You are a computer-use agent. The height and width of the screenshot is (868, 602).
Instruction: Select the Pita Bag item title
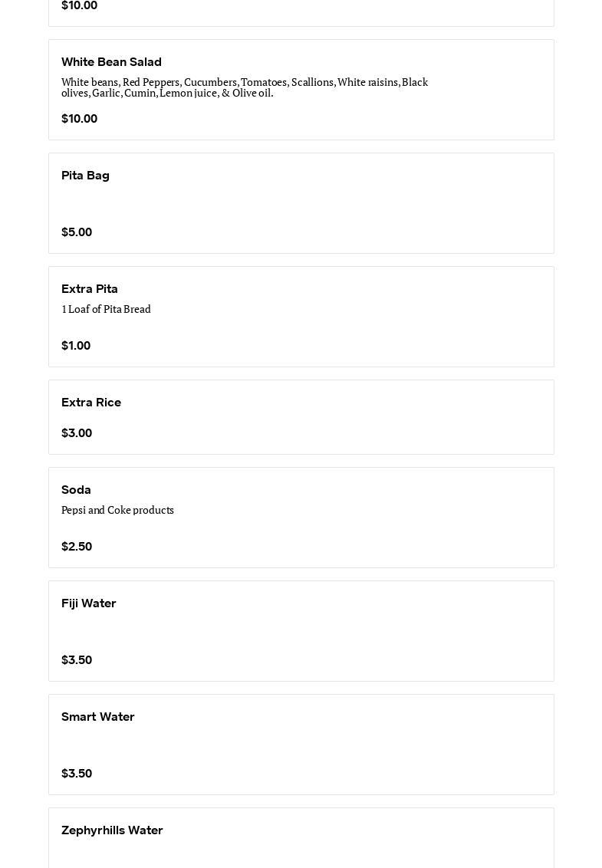[x=85, y=176]
